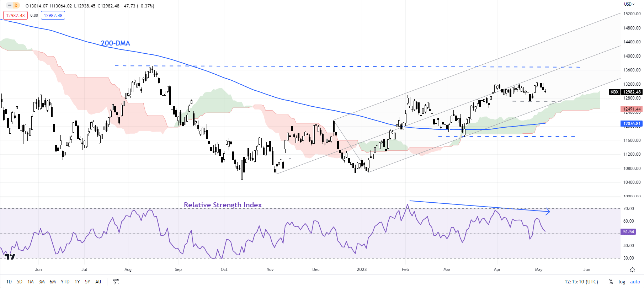Click the 15200.00 price axis label
The image size is (644, 288).
[632, 14]
